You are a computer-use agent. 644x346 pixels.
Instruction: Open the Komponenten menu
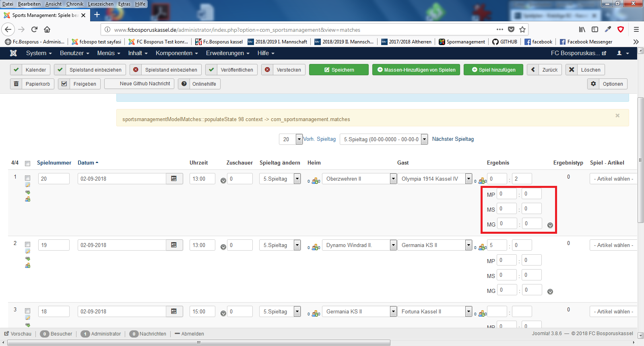click(176, 53)
